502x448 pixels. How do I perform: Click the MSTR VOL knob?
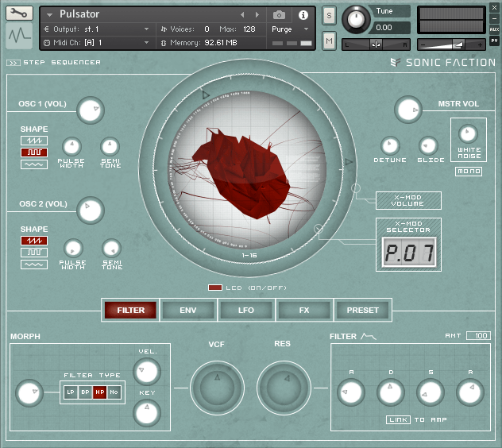(x=408, y=110)
